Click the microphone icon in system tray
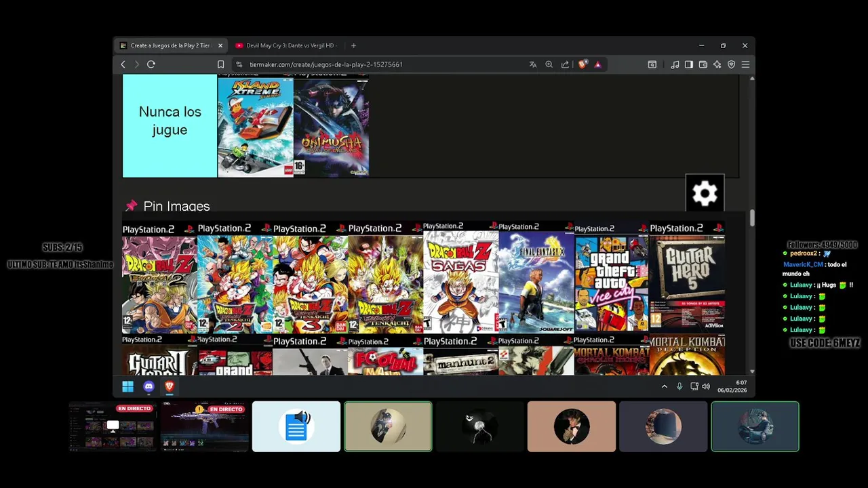The width and height of the screenshot is (868, 488). (679, 386)
